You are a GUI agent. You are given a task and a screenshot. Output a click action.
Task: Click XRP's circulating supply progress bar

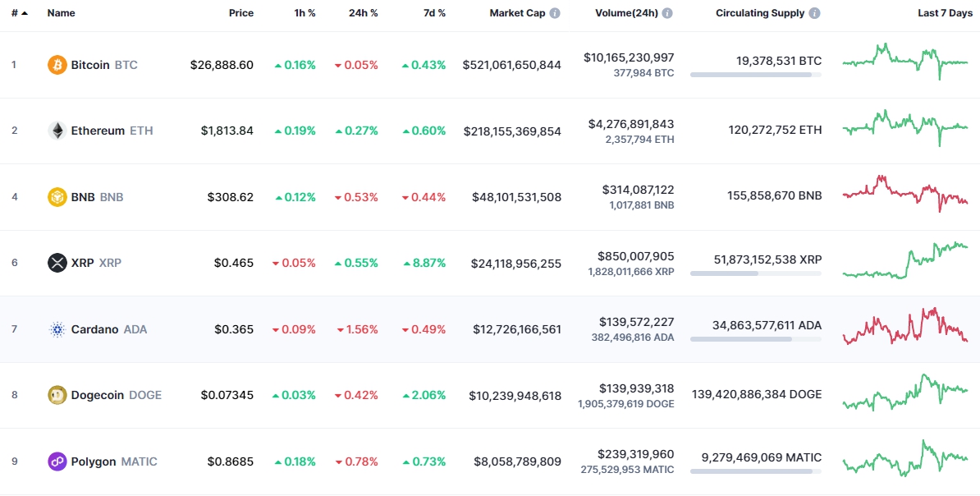tap(756, 273)
